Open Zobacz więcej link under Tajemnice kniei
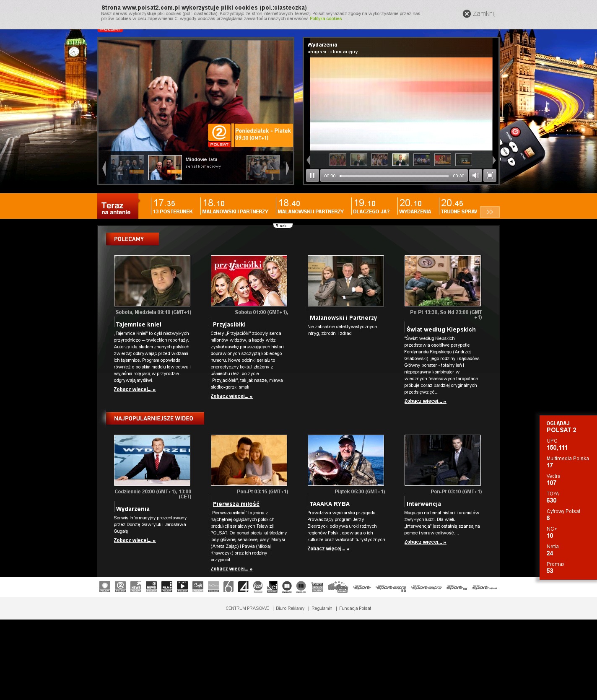Viewport: 597px width, 700px height. point(135,389)
